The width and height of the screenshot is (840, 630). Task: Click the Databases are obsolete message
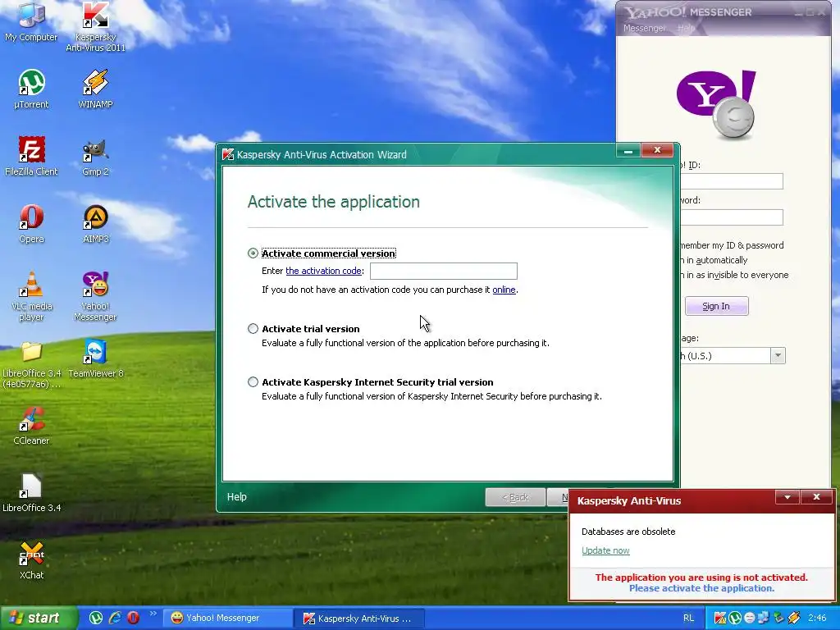(x=628, y=532)
